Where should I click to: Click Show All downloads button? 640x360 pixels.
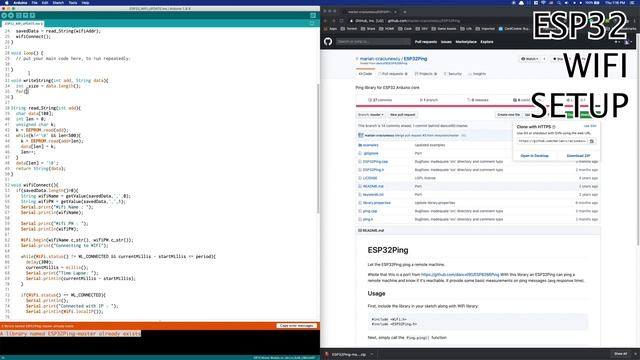tap(620, 354)
